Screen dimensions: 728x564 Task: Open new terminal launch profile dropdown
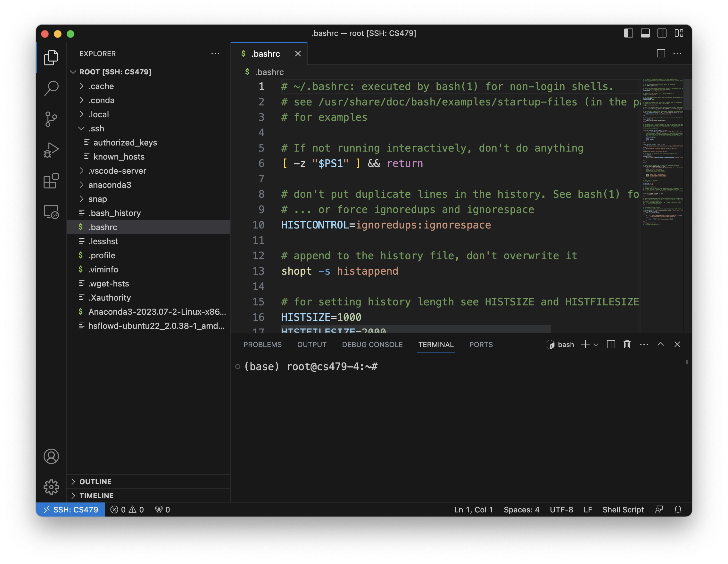pyautogui.click(x=596, y=344)
